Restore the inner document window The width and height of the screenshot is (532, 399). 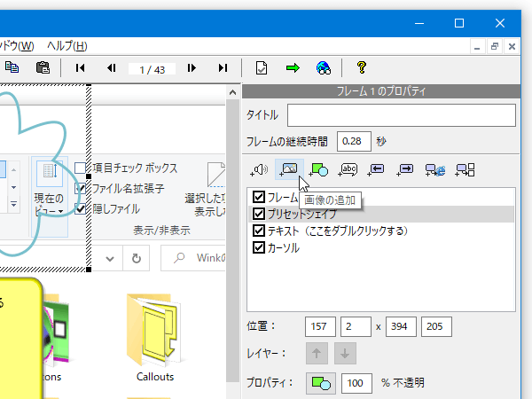tap(495, 46)
